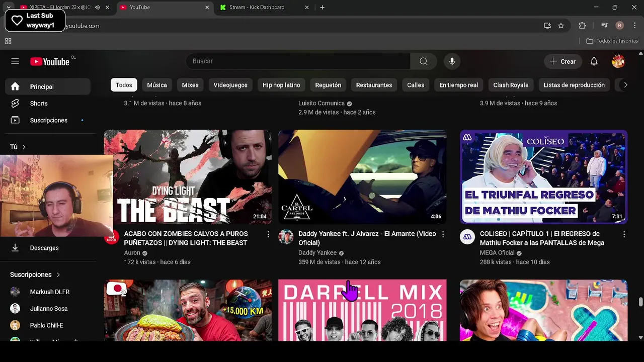Open options menu for Dying Light video

268,235
